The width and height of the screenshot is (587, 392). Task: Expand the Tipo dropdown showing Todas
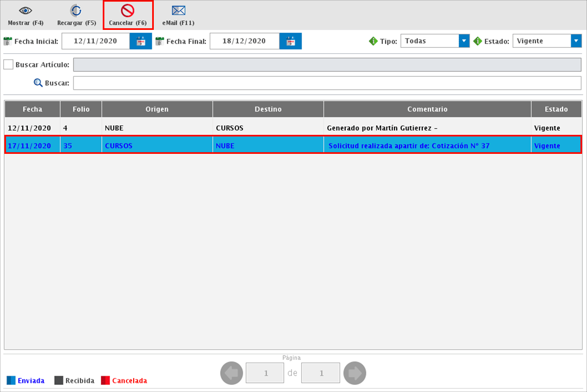click(x=464, y=41)
